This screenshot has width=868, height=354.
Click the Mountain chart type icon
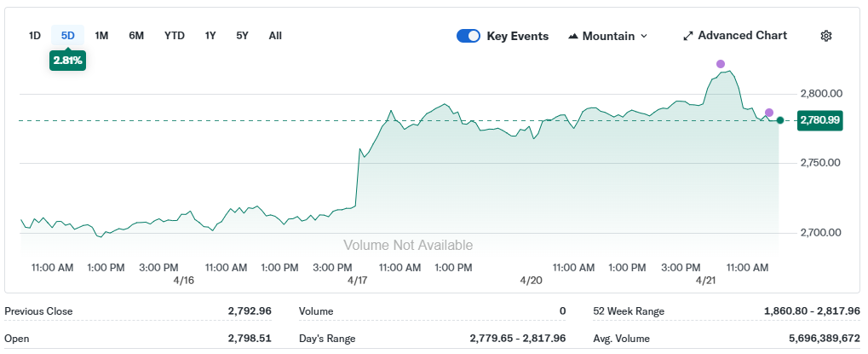pyautogui.click(x=573, y=36)
